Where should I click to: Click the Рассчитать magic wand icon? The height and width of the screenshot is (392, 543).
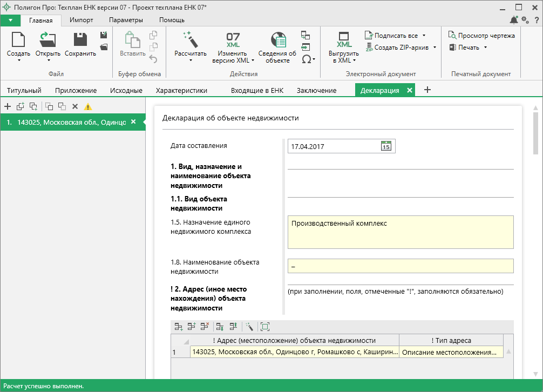coord(191,39)
